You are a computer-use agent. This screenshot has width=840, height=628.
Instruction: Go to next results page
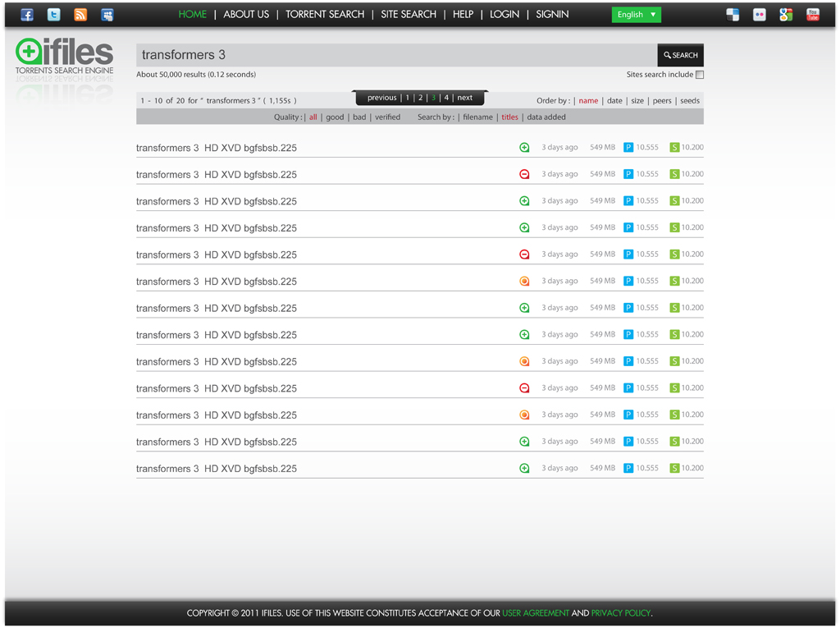(464, 98)
